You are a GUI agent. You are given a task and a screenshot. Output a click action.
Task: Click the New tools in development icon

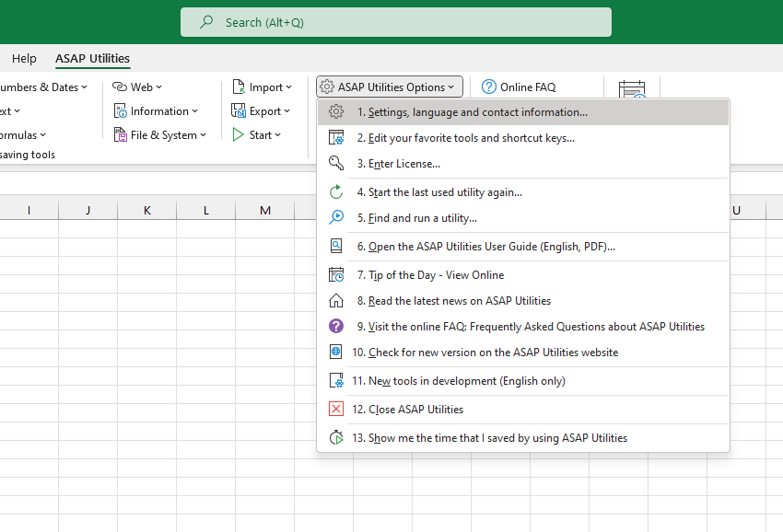pos(336,380)
